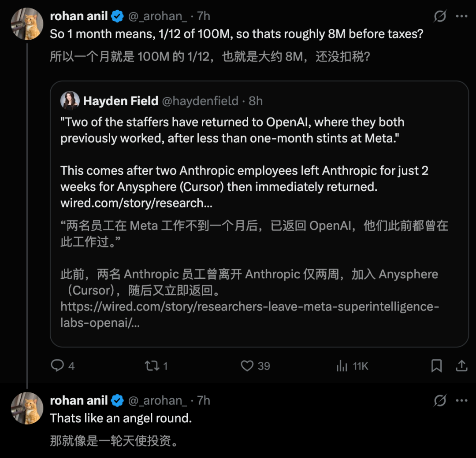Open the quoted tweet about OpenAI staffers
Image resolution: width=476 pixels, height=458 pixels.
[259, 214]
